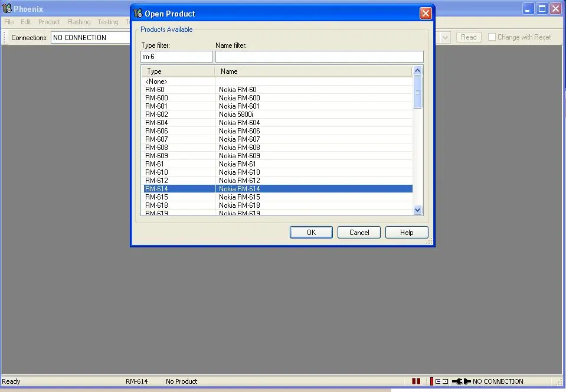The height and width of the screenshot is (392, 566).
Task: Click the Open Product dialog title icon
Action: (138, 14)
